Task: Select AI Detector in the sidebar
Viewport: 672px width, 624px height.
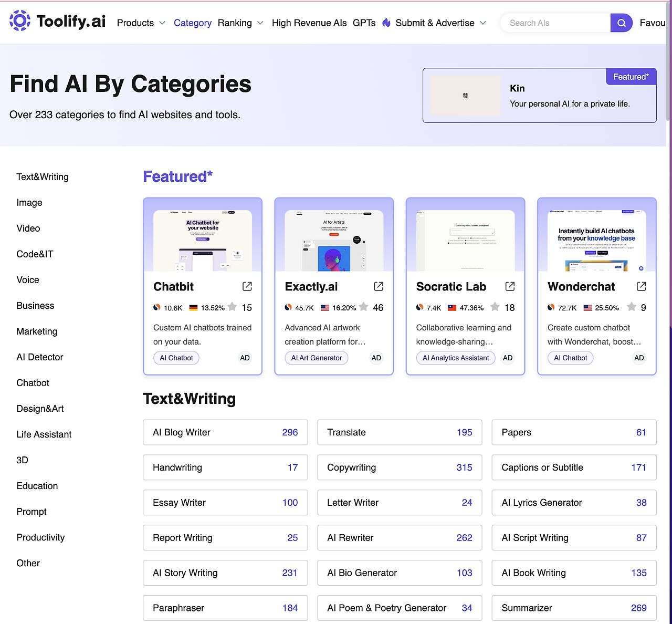Action: pos(40,357)
